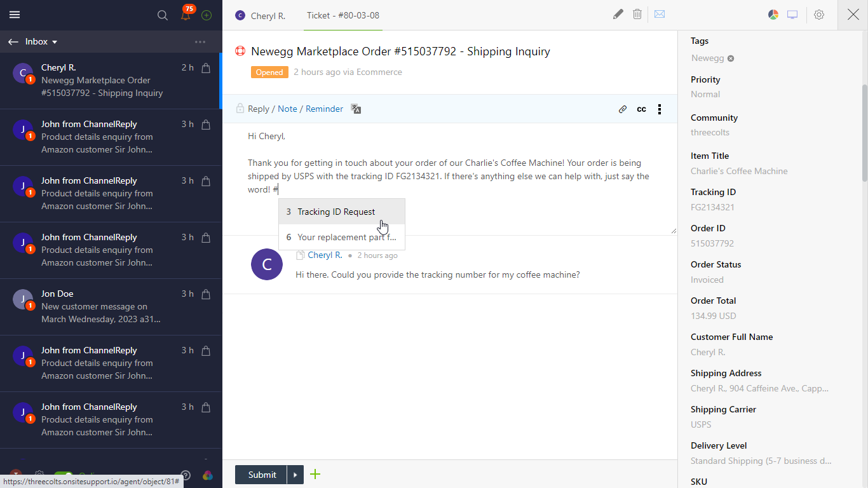
Task: Open Cheryl R. sender link in message
Action: click(x=325, y=255)
